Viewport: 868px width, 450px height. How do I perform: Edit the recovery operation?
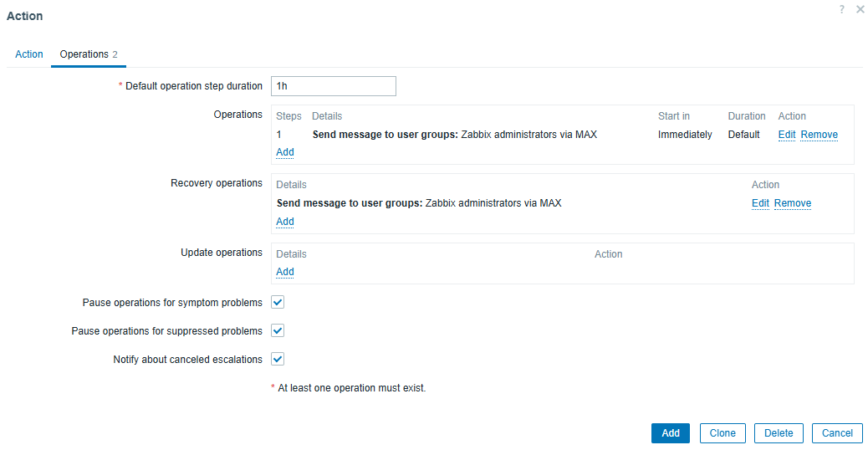(x=760, y=203)
